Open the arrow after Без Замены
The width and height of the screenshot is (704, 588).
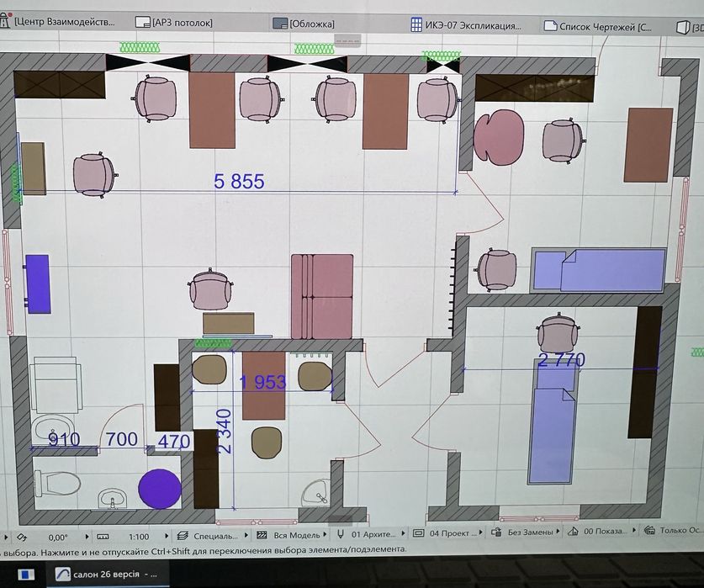(x=558, y=532)
